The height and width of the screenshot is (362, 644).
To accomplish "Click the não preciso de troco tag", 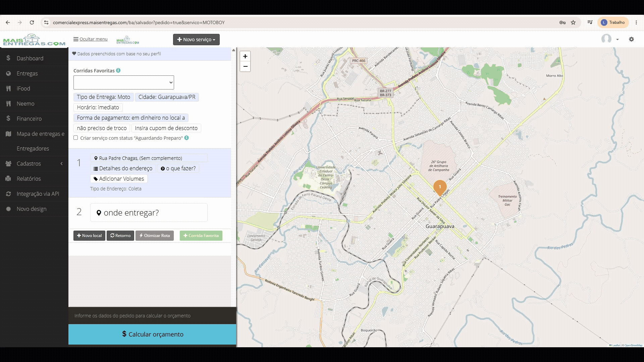I will coord(102,128).
